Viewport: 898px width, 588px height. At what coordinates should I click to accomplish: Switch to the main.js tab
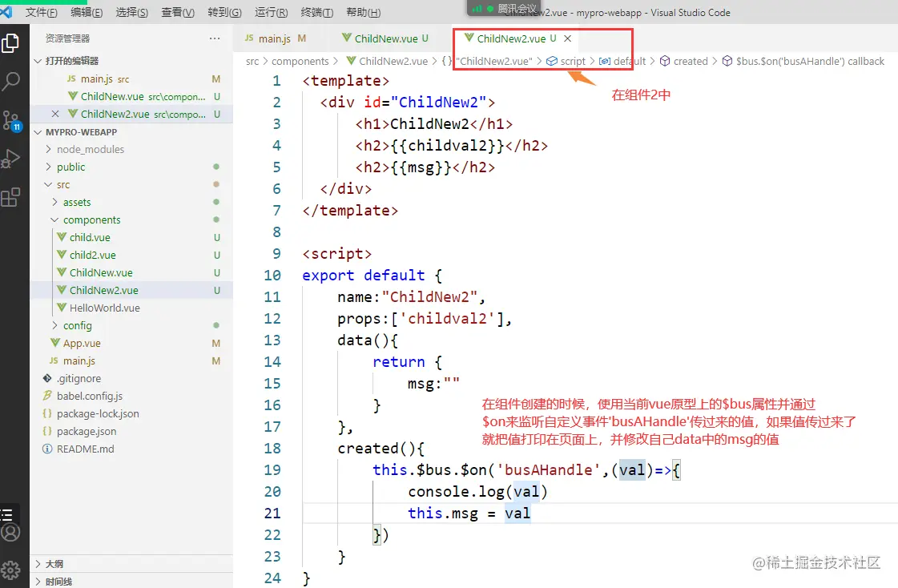tap(272, 38)
